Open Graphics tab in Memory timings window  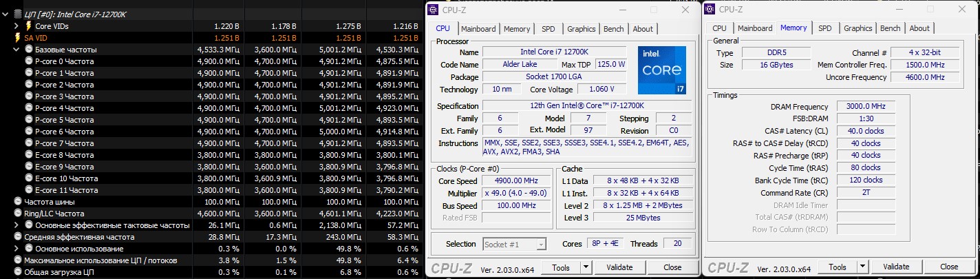[858, 29]
